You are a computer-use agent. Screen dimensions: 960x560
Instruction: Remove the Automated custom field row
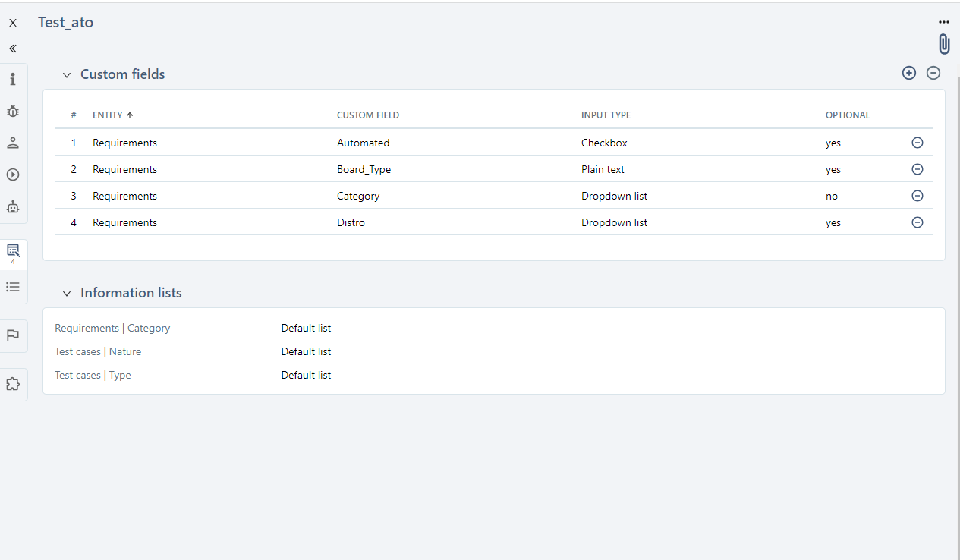917,143
